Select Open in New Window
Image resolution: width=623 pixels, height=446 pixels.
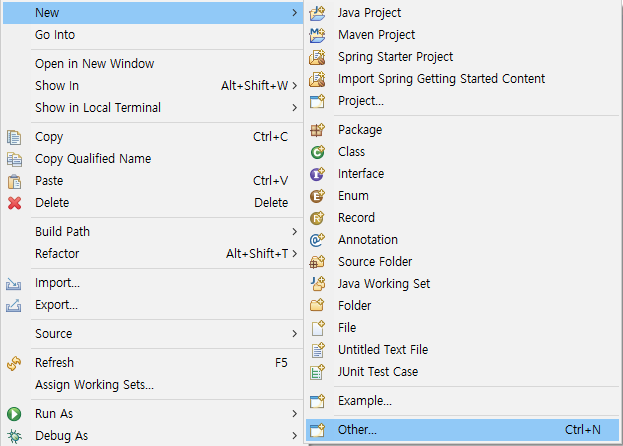[153, 64]
